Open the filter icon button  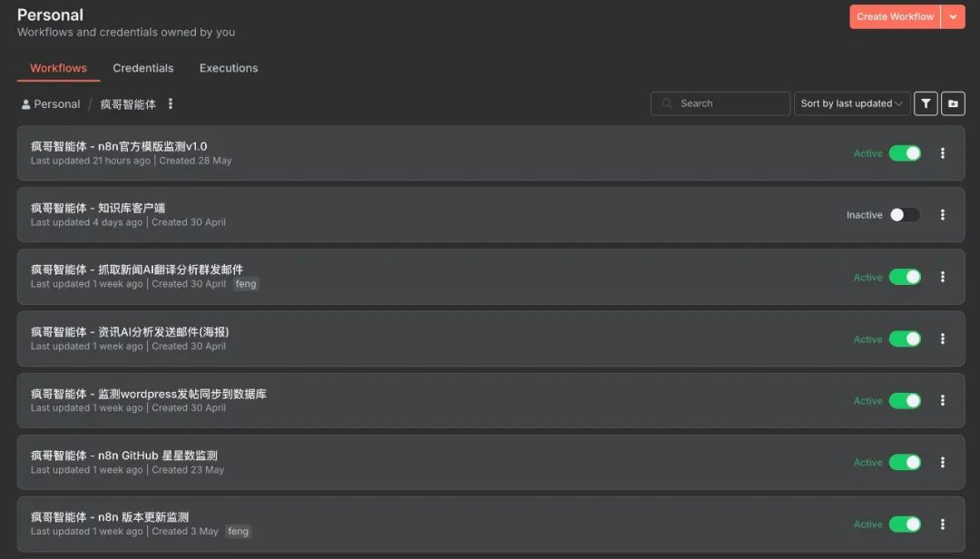click(926, 103)
